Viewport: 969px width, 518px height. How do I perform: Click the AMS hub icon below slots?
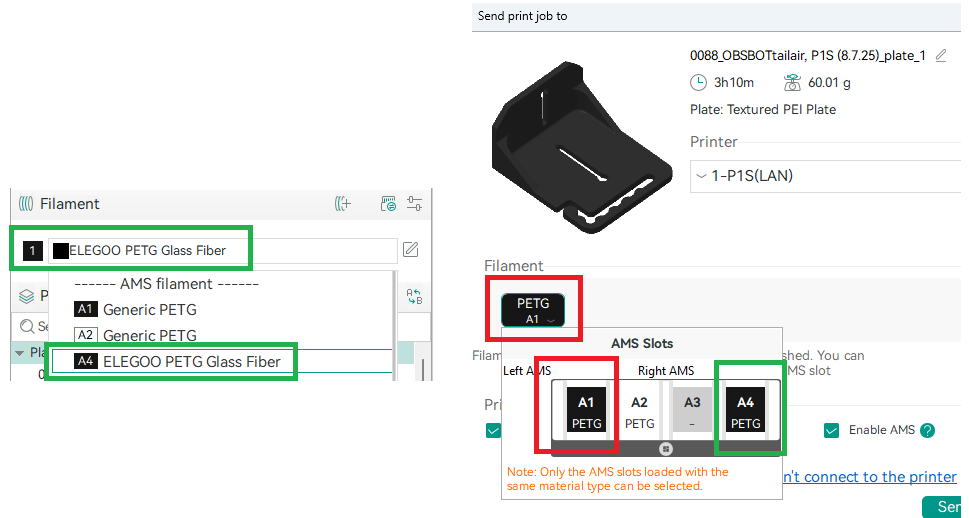click(666, 449)
